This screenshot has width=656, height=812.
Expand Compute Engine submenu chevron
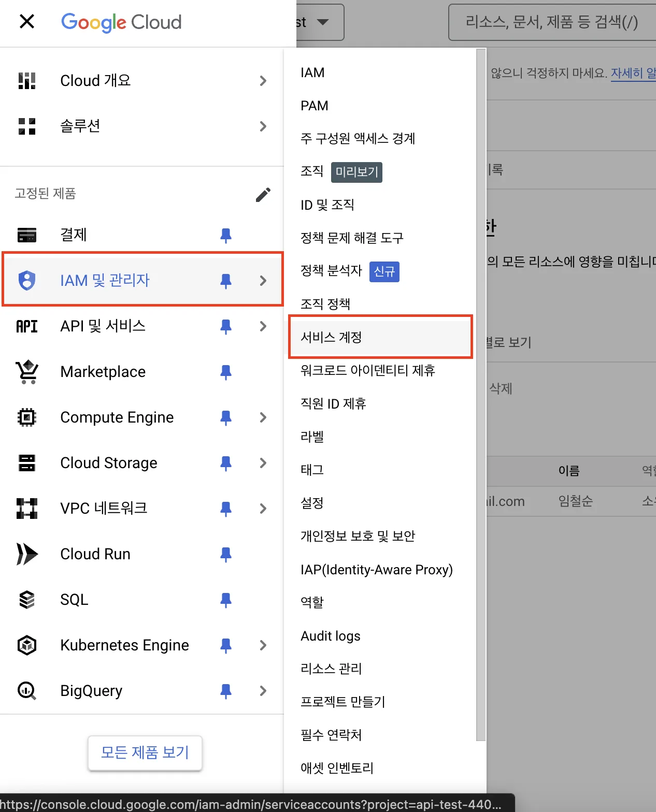point(263,417)
